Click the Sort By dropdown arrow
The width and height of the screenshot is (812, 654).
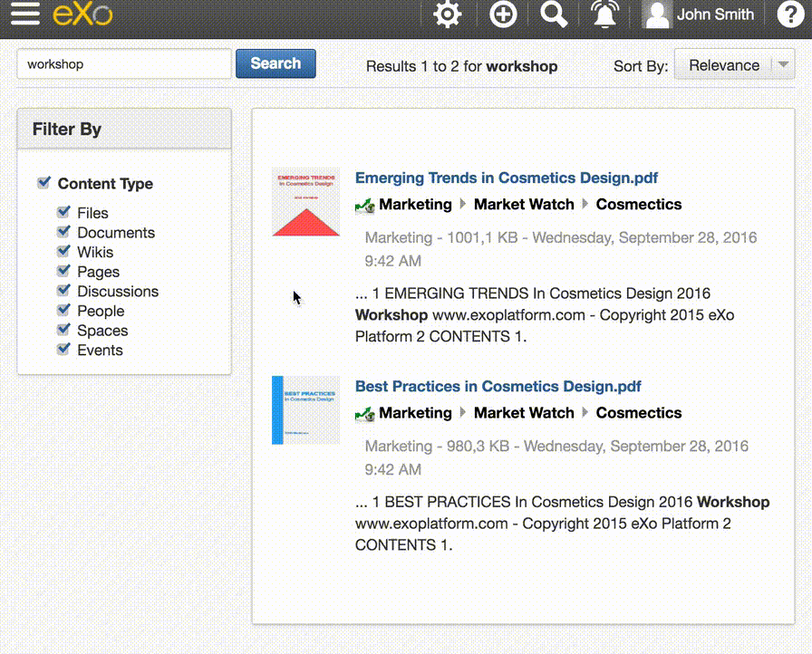pyautogui.click(x=782, y=65)
